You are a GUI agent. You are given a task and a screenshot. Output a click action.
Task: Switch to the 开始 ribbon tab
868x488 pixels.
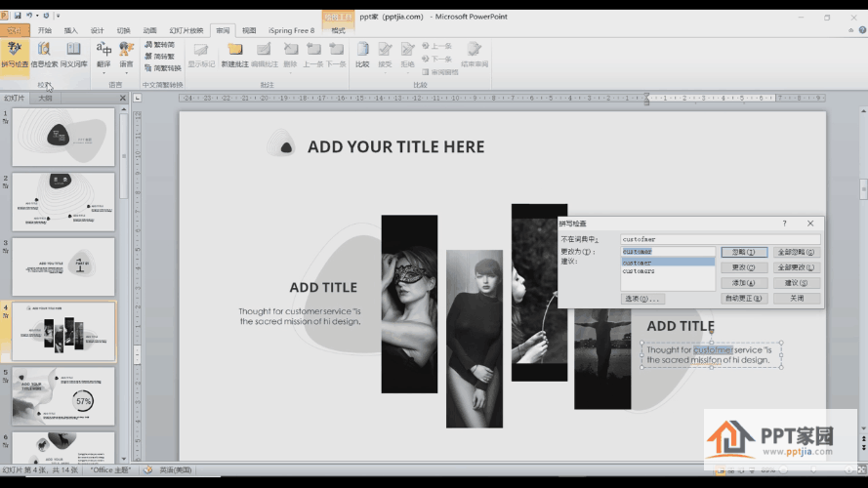tap(45, 30)
